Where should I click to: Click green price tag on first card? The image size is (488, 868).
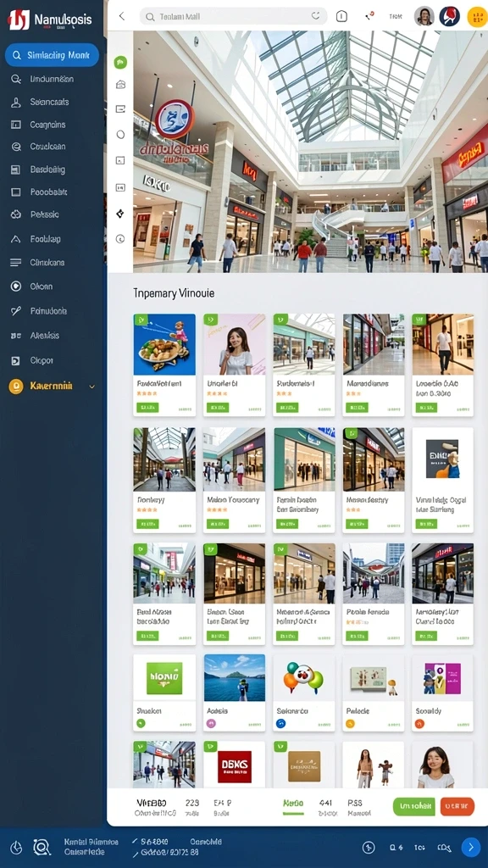(x=147, y=408)
